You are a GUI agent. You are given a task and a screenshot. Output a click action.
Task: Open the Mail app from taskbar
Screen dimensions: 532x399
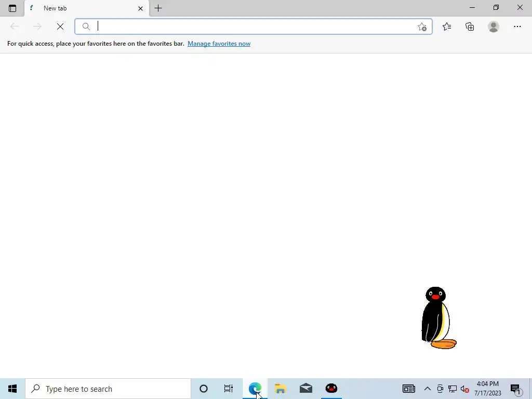click(x=306, y=389)
